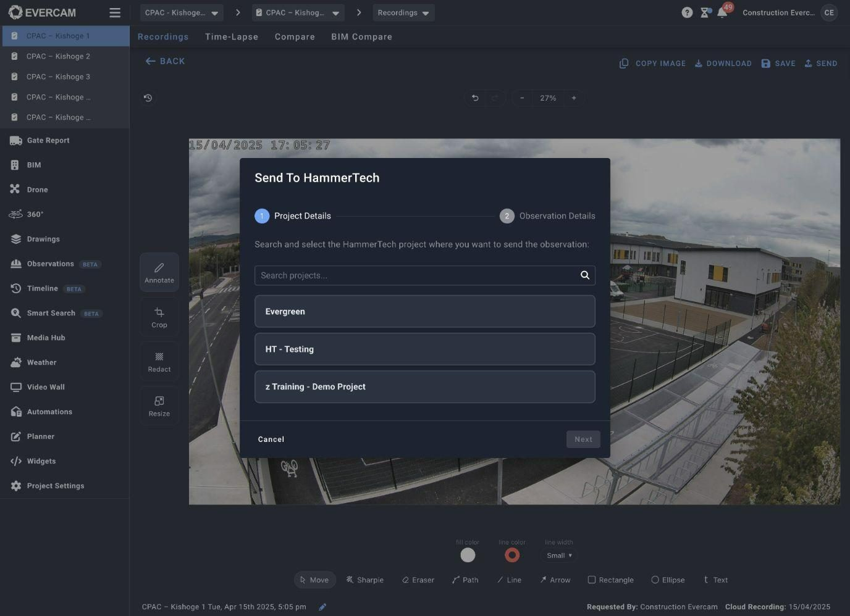
Task: Open the second CPAC - Kishog camera dropdown
Action: tap(298, 12)
